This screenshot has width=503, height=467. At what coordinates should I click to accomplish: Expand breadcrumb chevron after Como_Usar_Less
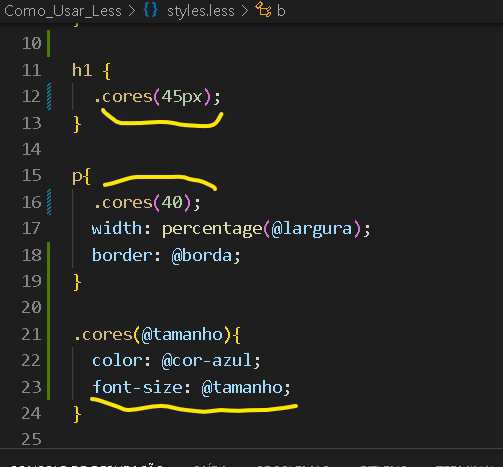[x=132, y=11]
